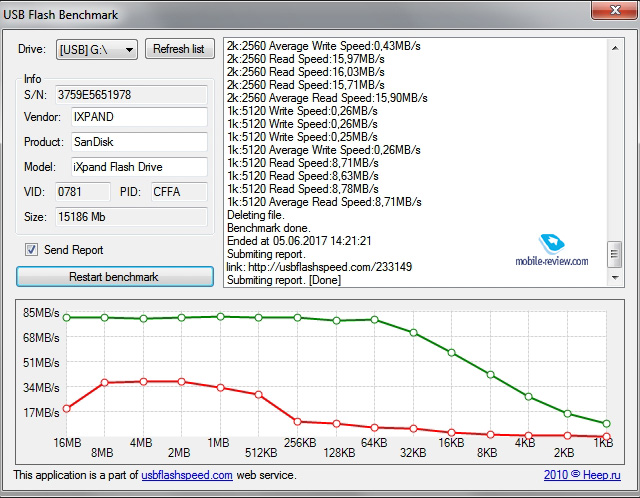This screenshot has height=498, width=640.
Task: Click green read-speed point at 16KB
Action: [451, 353]
